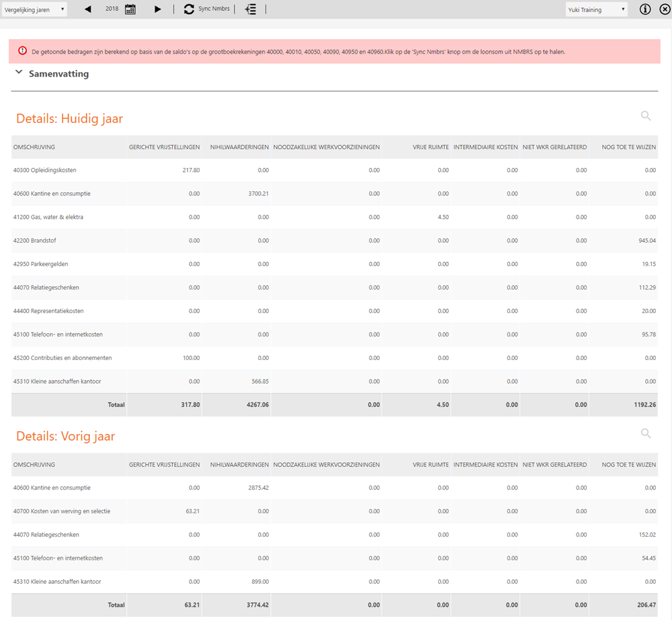The width and height of the screenshot is (672, 620).
Task: Click value 2875.42 in Vorig jaar
Action: [x=259, y=488]
